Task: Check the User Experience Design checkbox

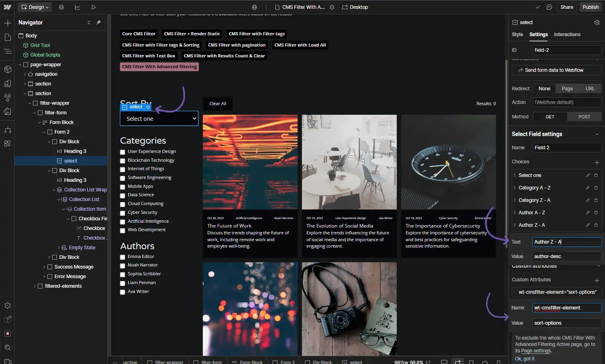Action: pyautogui.click(x=122, y=152)
